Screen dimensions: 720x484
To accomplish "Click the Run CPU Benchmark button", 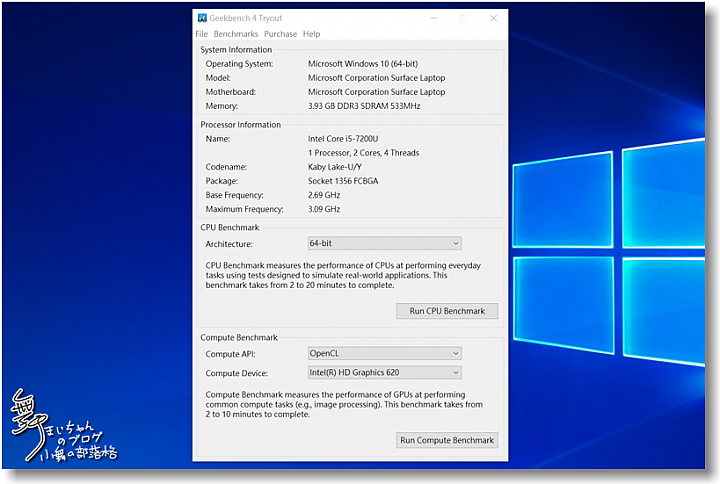I will 447,311.
